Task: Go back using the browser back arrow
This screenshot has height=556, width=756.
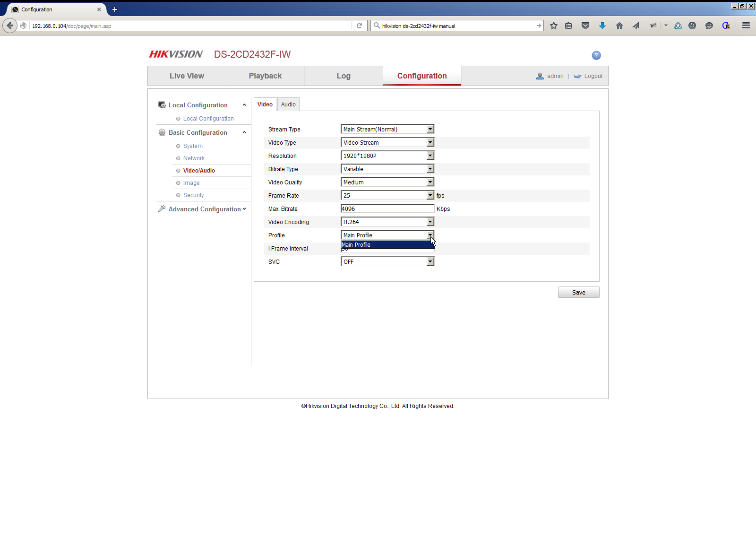Action: [10, 26]
